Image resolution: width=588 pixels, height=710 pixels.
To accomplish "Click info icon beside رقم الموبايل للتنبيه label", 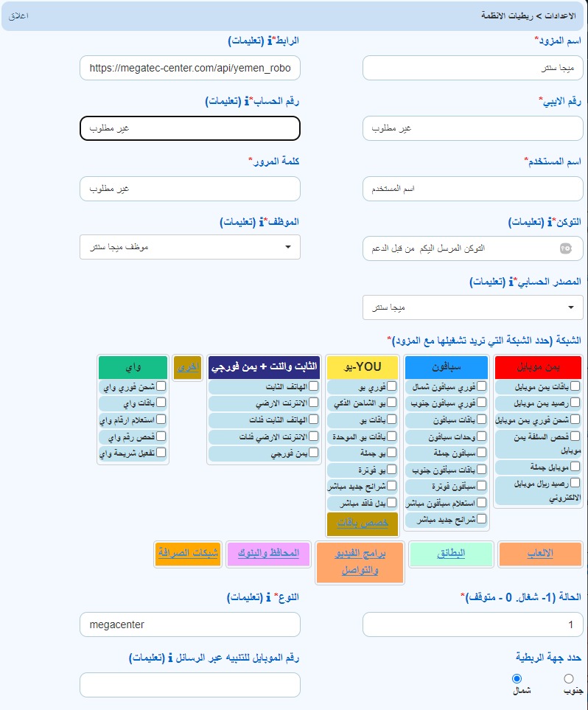I will (171, 658).
